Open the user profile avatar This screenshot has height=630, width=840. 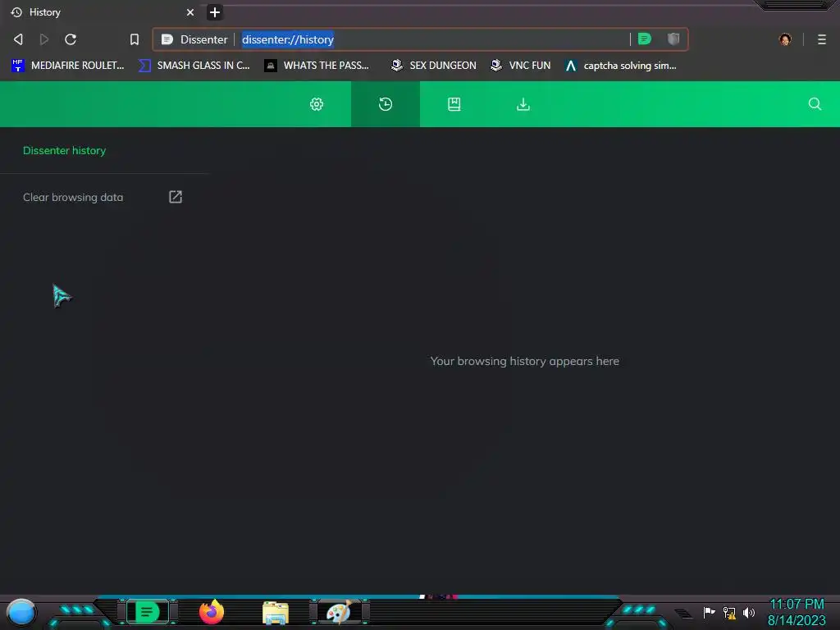[x=785, y=39]
